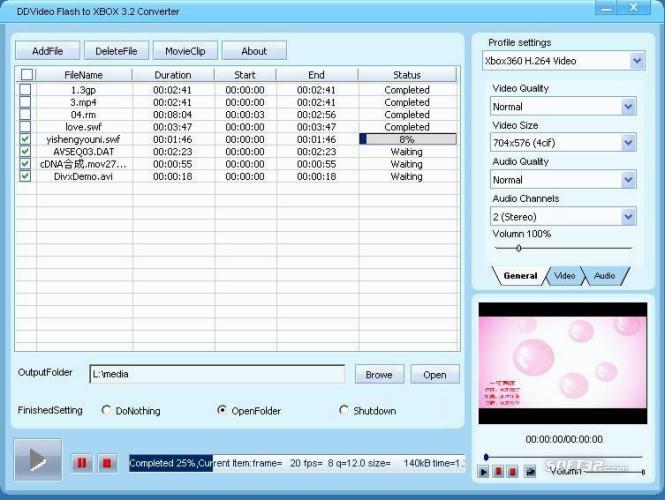This screenshot has width=665, height=500.
Task: Check the box for 04.rm
Action: pos(25,114)
